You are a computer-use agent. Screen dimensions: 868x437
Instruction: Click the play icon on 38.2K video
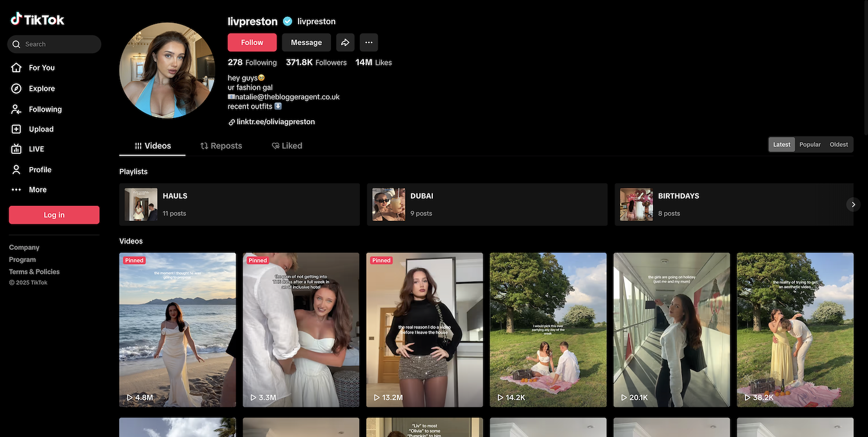coord(748,398)
